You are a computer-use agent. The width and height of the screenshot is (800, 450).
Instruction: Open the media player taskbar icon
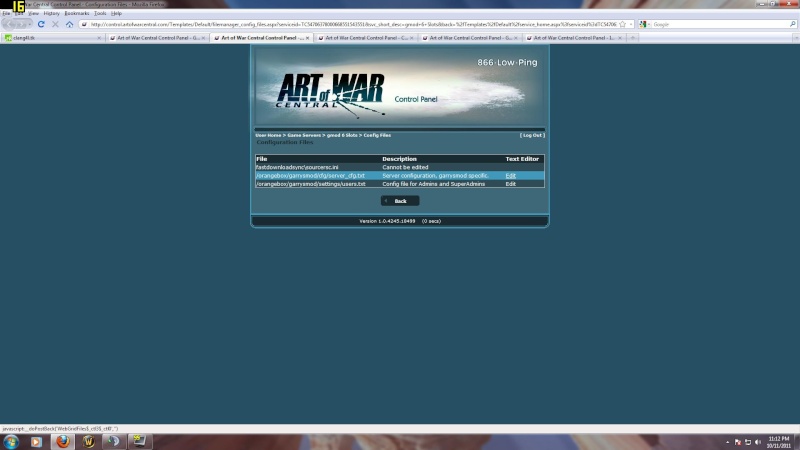(x=36, y=442)
